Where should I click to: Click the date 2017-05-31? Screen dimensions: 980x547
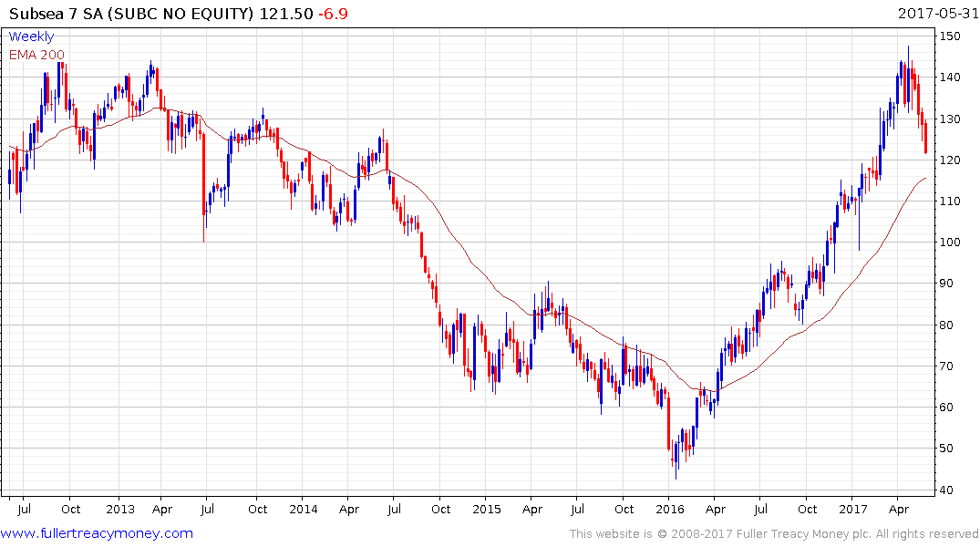(x=938, y=13)
